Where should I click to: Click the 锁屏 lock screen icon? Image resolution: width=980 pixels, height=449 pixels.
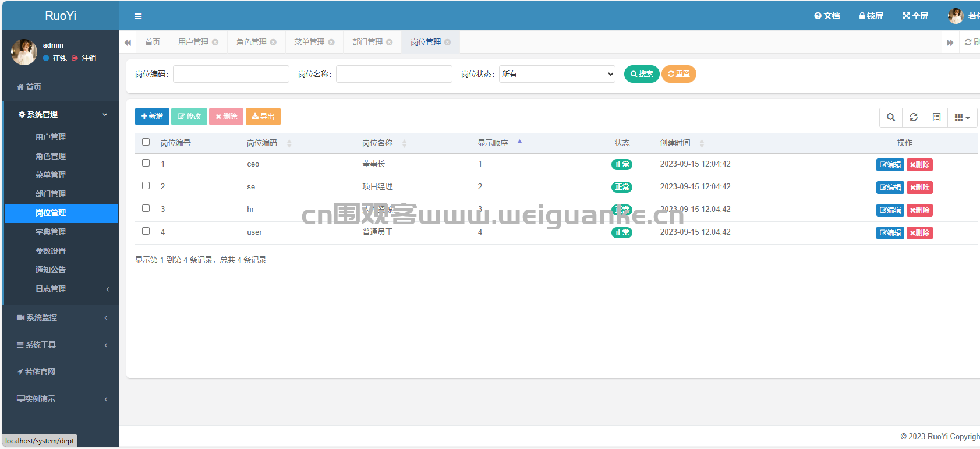[x=862, y=16]
